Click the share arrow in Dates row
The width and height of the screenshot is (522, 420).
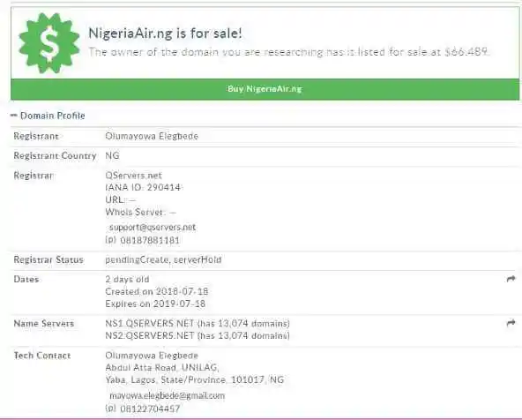(511, 279)
